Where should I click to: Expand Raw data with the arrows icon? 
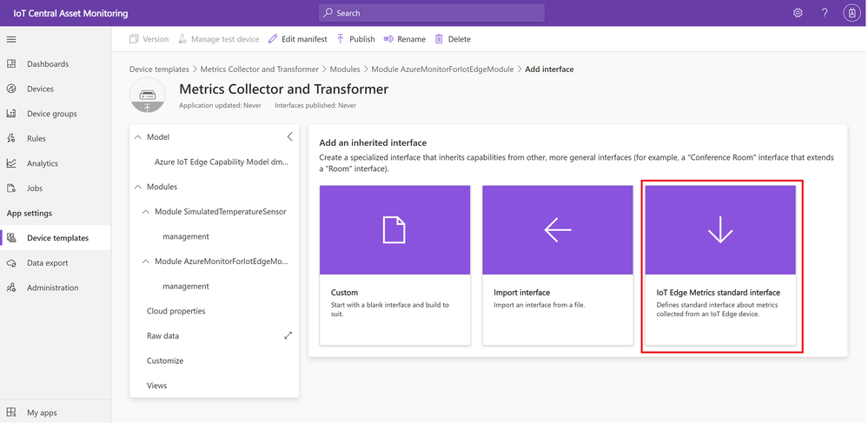tap(288, 335)
